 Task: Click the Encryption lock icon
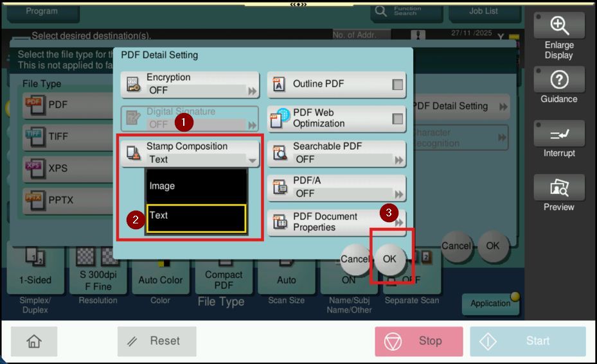click(x=133, y=85)
